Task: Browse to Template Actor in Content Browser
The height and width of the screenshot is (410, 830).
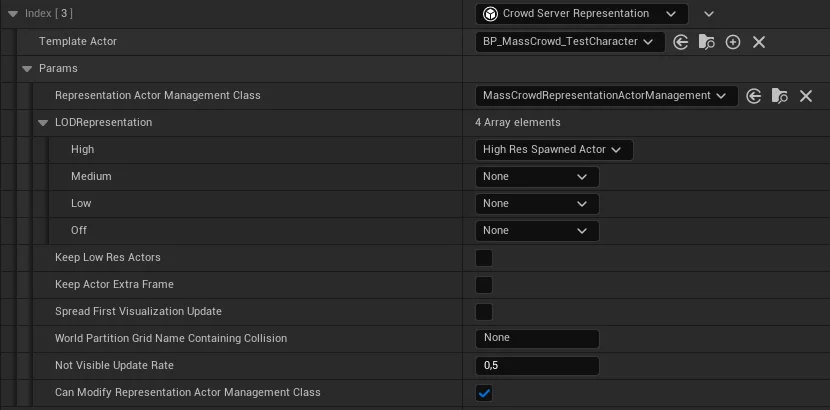Action: point(707,42)
